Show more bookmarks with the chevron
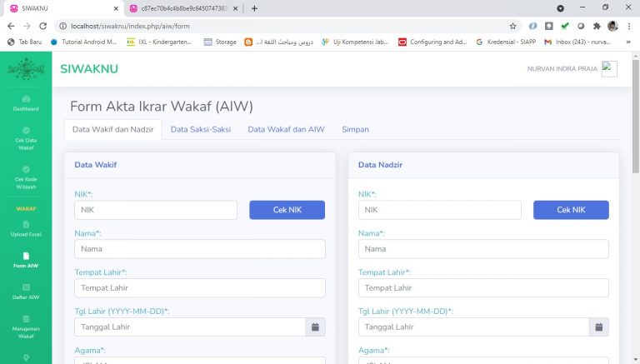The height and width of the screenshot is (364, 640). tap(628, 42)
